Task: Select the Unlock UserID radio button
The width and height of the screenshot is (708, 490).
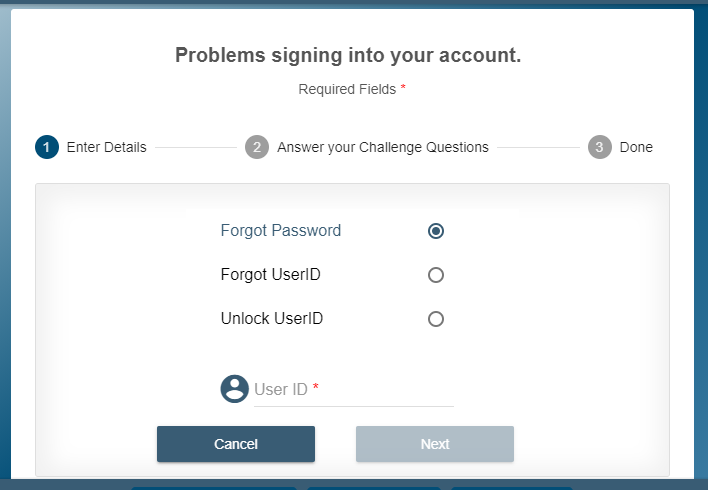Action: [435, 319]
